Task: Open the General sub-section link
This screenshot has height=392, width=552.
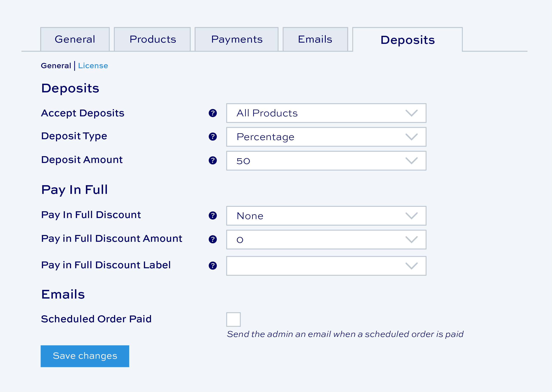Action: coord(56,66)
